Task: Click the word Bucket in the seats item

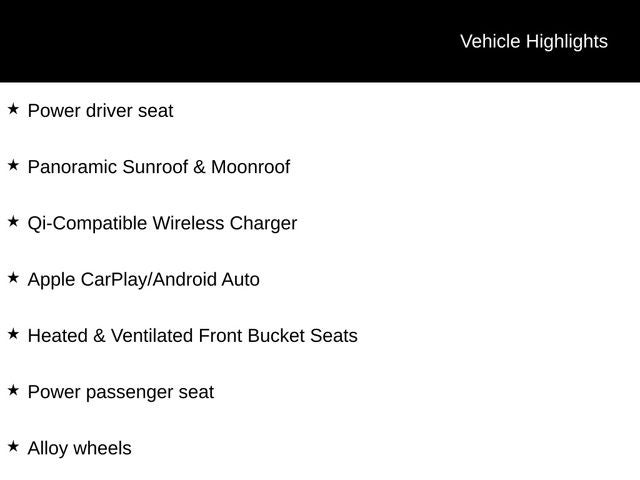Action: (x=276, y=336)
